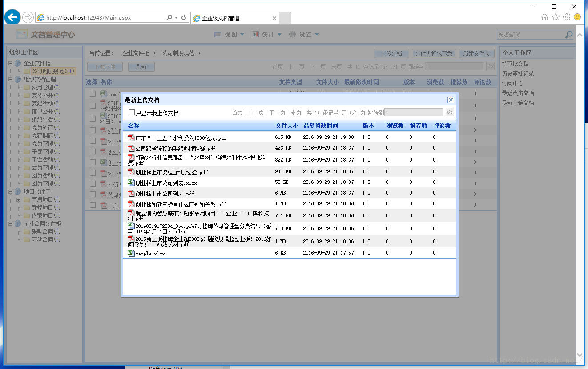Tick background checkbox for the 打破 row
This screenshot has height=369, width=588.
[93, 183]
